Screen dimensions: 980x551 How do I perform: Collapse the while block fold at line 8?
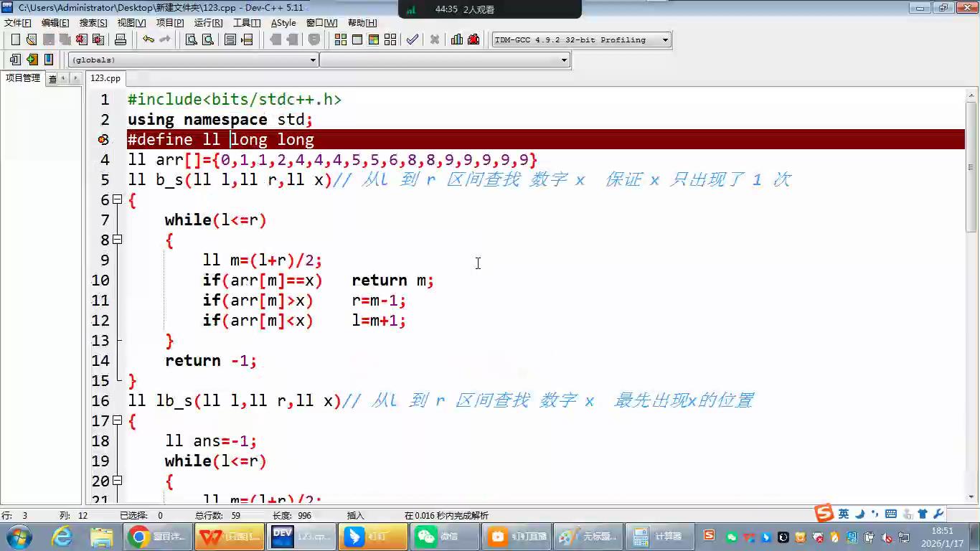point(118,240)
